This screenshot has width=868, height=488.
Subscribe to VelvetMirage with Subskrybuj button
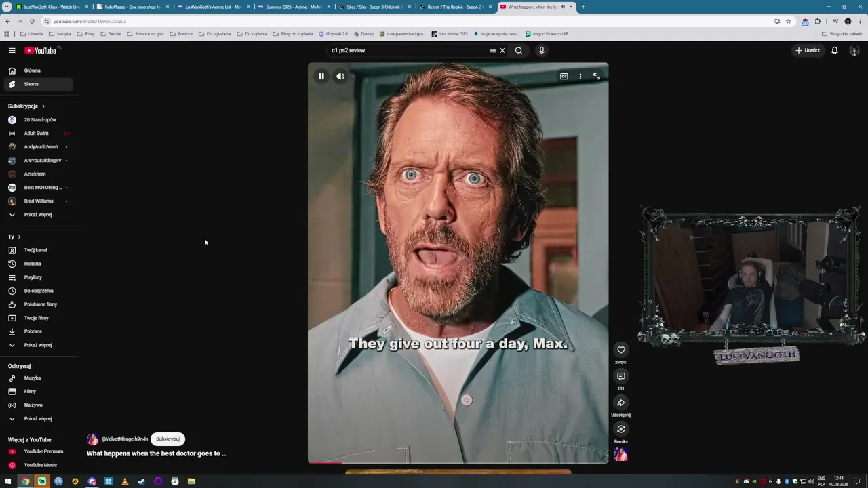tap(168, 439)
